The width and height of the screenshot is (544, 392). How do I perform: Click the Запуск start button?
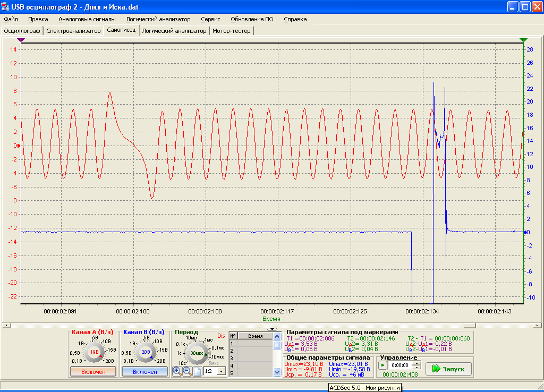[x=448, y=369]
